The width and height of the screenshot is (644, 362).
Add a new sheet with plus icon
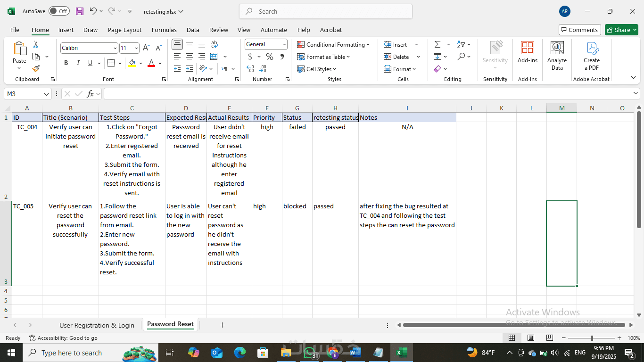(x=222, y=325)
